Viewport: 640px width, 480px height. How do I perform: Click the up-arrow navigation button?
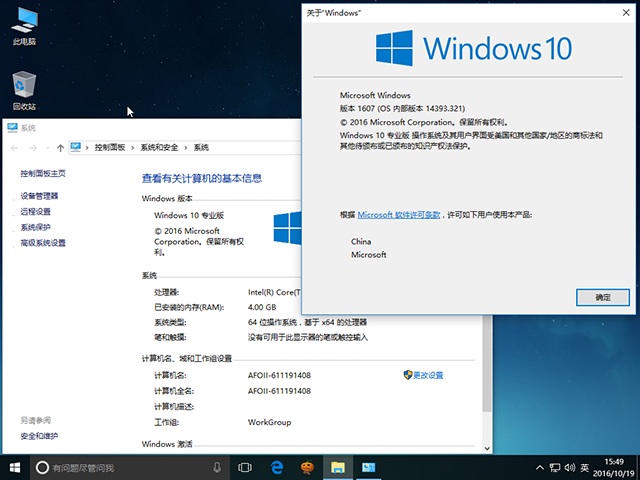point(62,147)
